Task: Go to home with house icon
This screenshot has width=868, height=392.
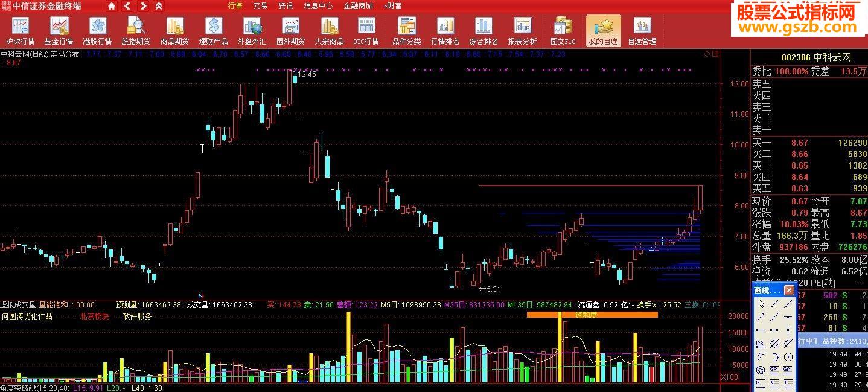Action: point(112,6)
